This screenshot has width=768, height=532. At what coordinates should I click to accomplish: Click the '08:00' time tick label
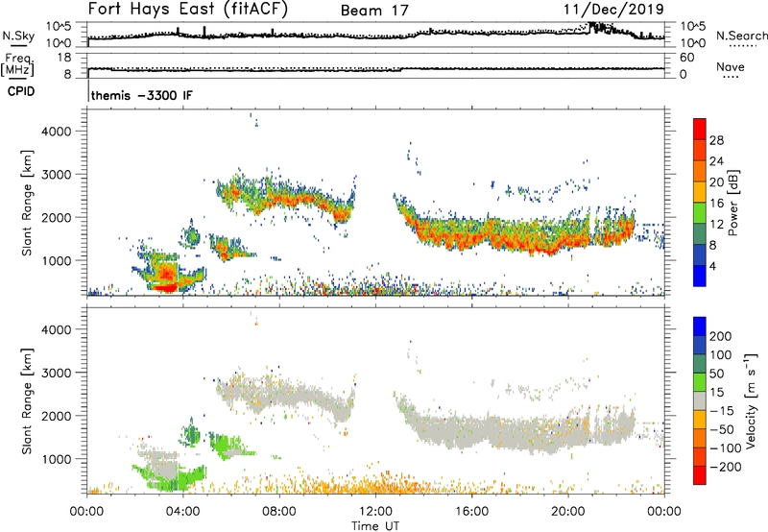pos(279,512)
